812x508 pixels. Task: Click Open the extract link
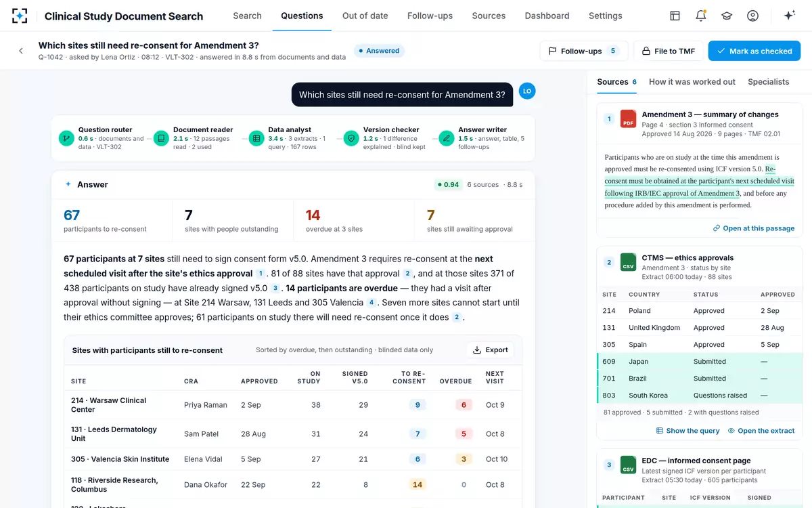761,431
